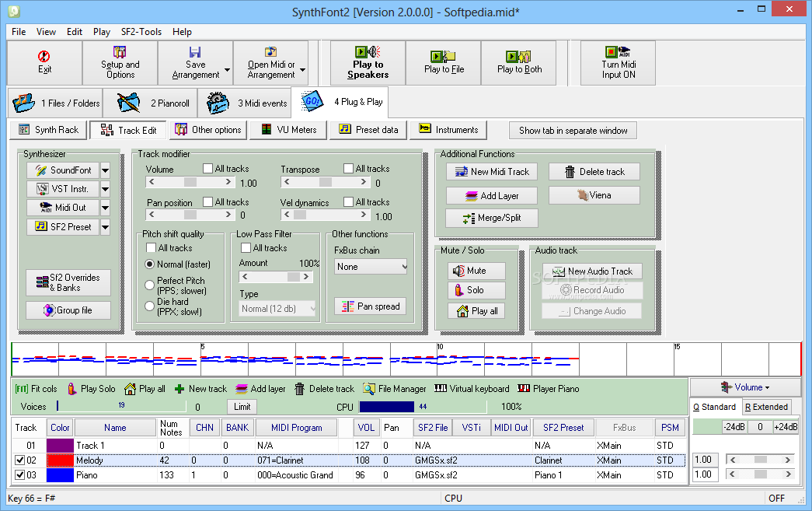Uncheck the Melody track 02 checkbox
812x511 pixels.
(19, 460)
